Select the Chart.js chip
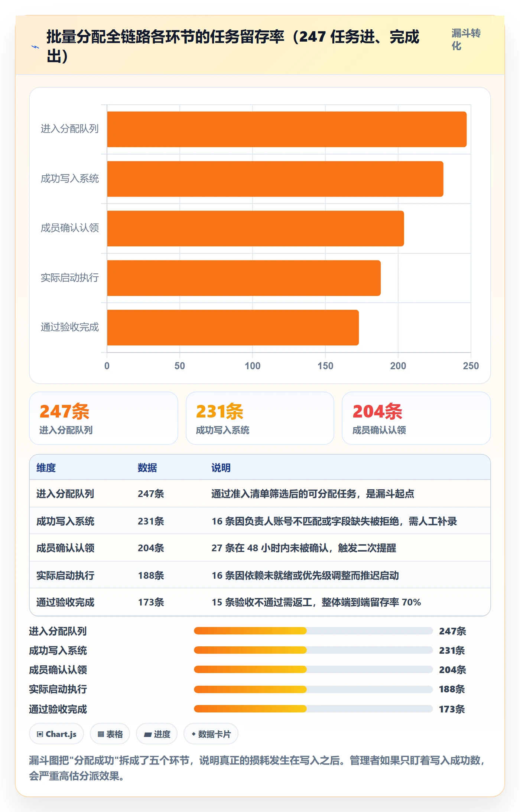520x812 pixels. coord(56,734)
